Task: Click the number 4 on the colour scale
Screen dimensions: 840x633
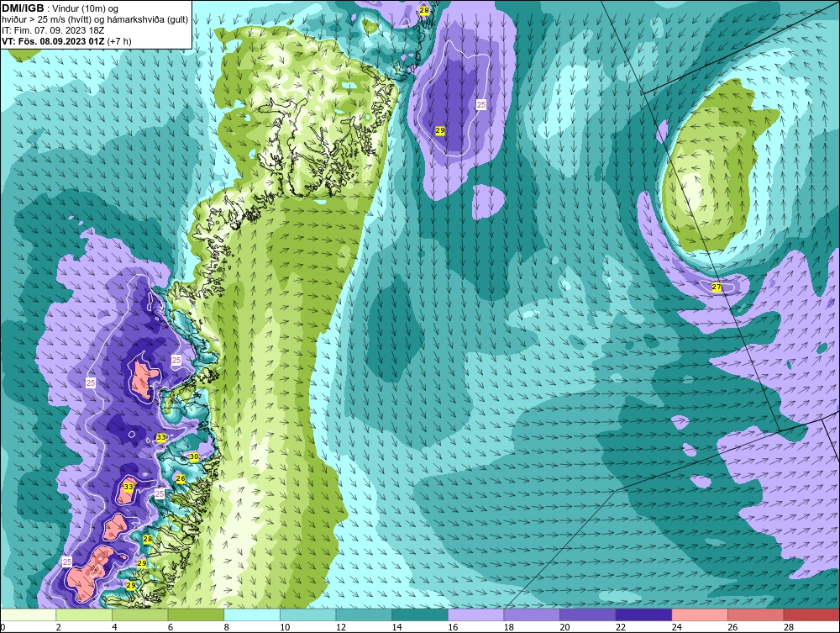Action: pos(114,627)
